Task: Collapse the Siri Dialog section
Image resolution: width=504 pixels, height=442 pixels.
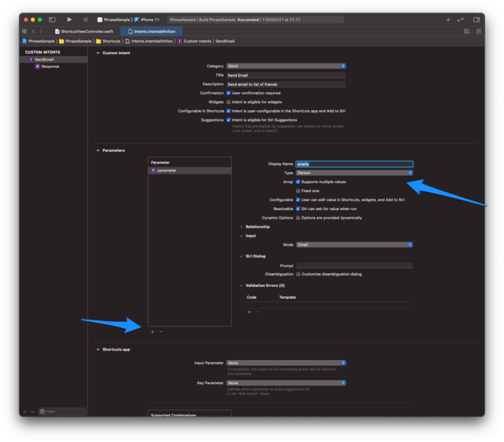Action: coord(241,256)
